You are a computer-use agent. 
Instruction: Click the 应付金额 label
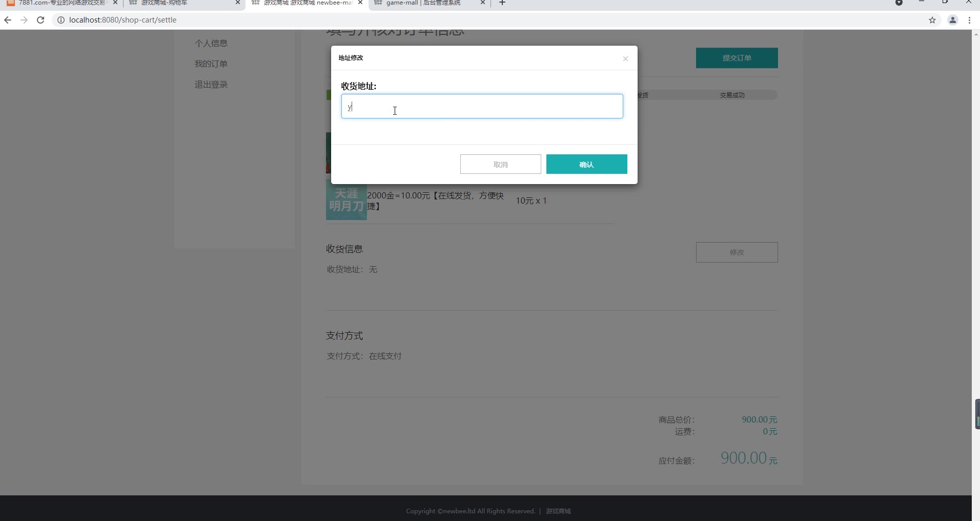pyautogui.click(x=677, y=460)
